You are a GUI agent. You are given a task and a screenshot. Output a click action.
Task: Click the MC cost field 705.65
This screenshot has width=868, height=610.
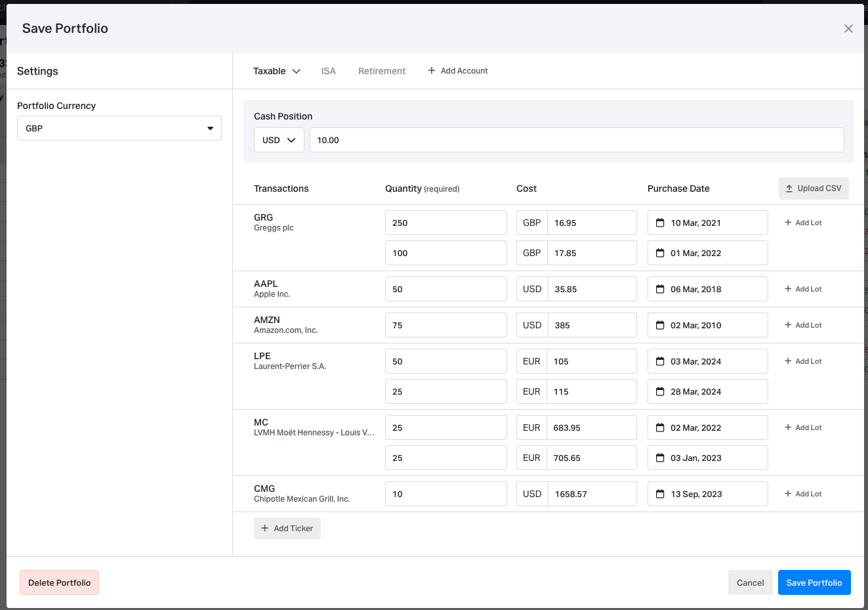click(592, 458)
